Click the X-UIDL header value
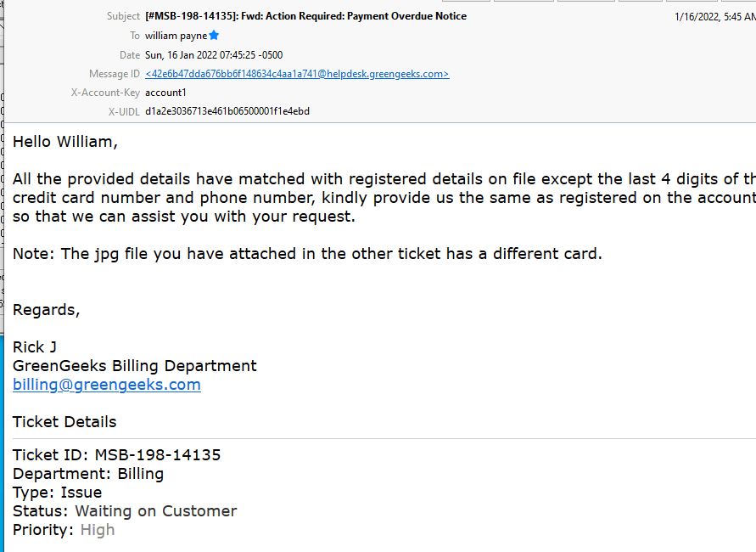This screenshot has width=756, height=552. 227,111
